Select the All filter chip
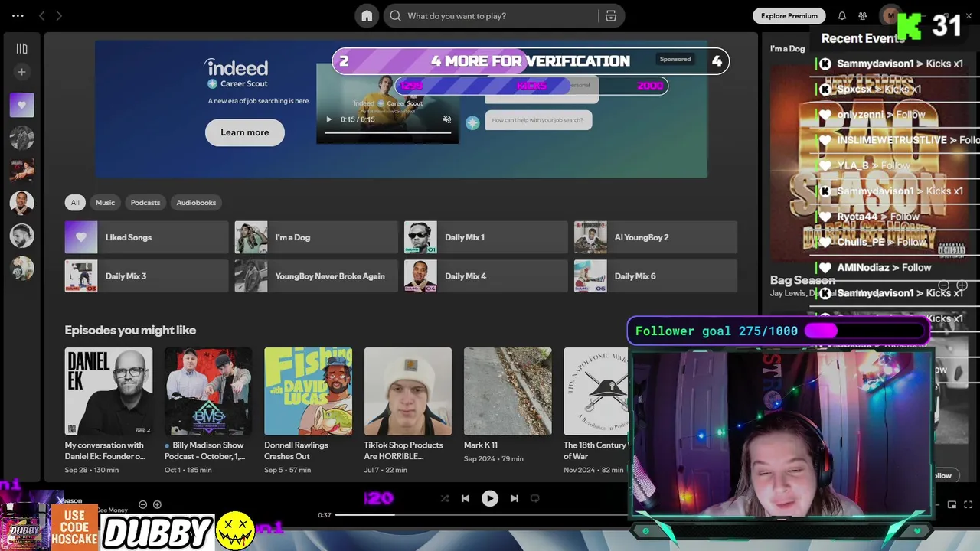The height and width of the screenshot is (551, 980). 75,203
